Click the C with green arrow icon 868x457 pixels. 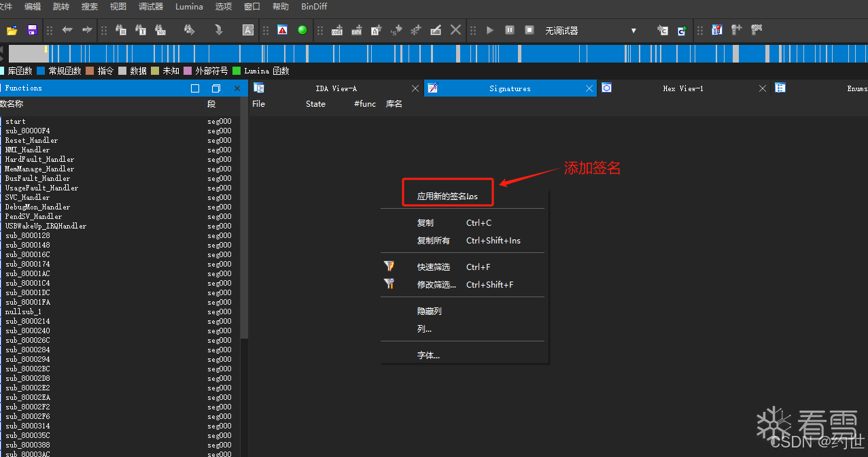click(x=682, y=30)
